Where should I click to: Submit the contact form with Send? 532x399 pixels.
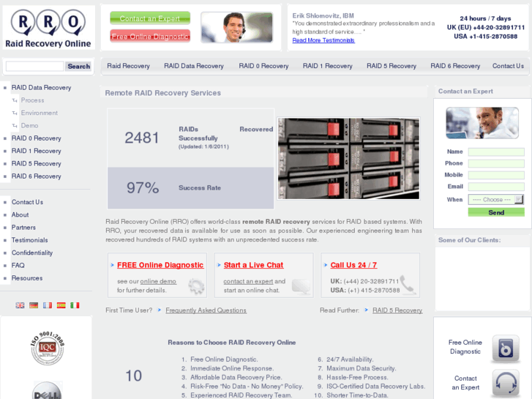[x=496, y=212]
